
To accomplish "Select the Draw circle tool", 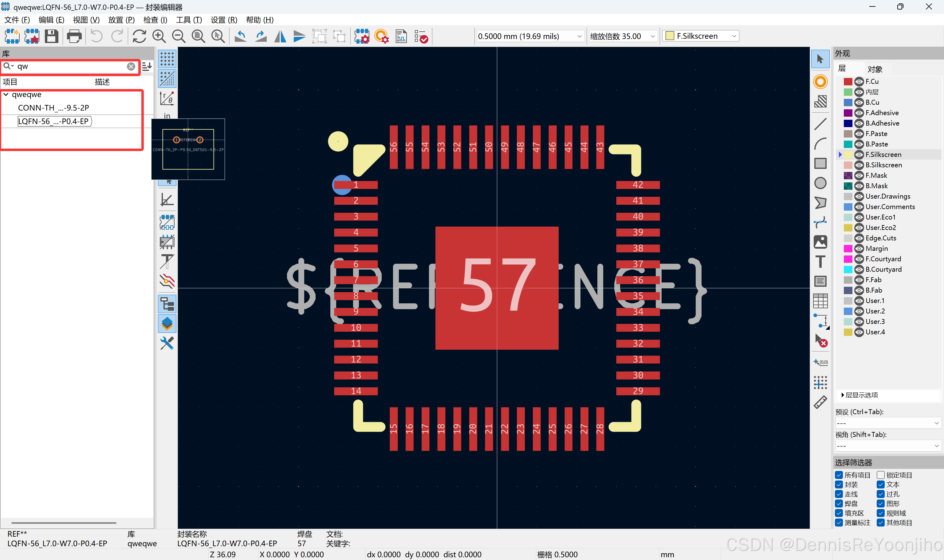I will 820,183.
